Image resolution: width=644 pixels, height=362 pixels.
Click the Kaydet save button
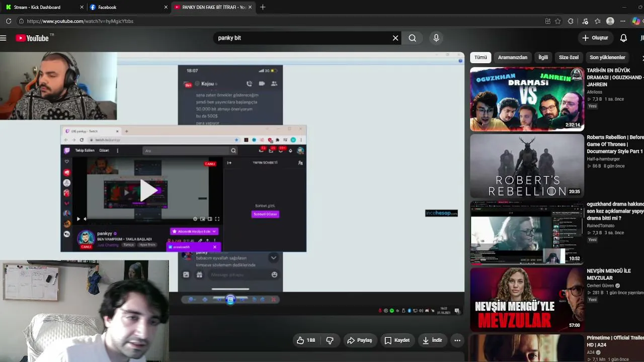pyautogui.click(x=397, y=340)
